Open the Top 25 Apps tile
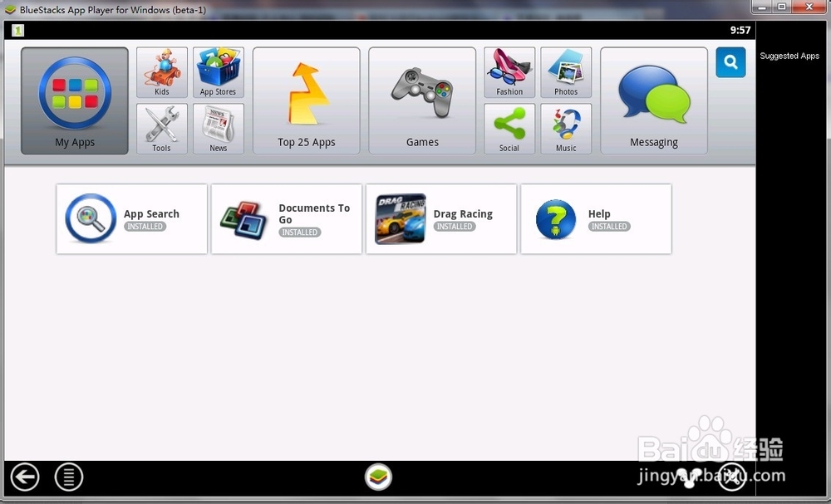The width and height of the screenshot is (831, 504). [x=307, y=100]
